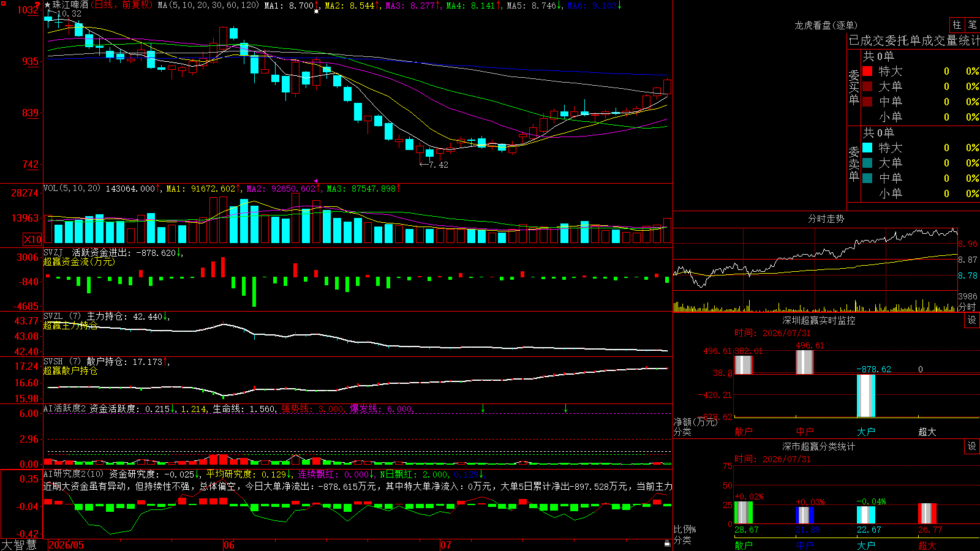980x551 pixels.
Task: Click the white star marker above chart
Action: click(x=316, y=11)
